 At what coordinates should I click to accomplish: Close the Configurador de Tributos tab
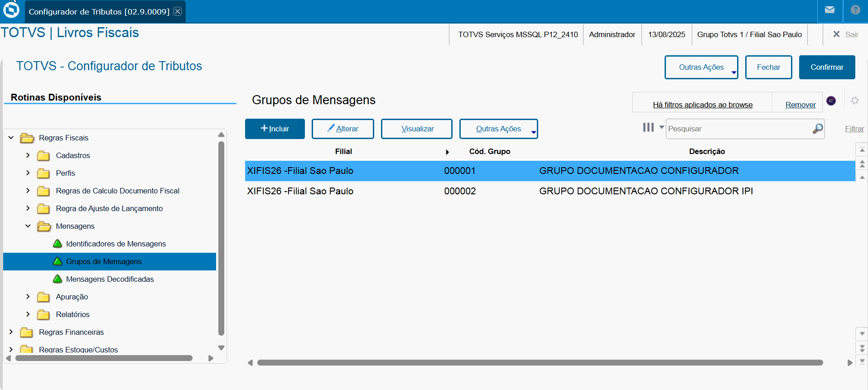(x=178, y=11)
